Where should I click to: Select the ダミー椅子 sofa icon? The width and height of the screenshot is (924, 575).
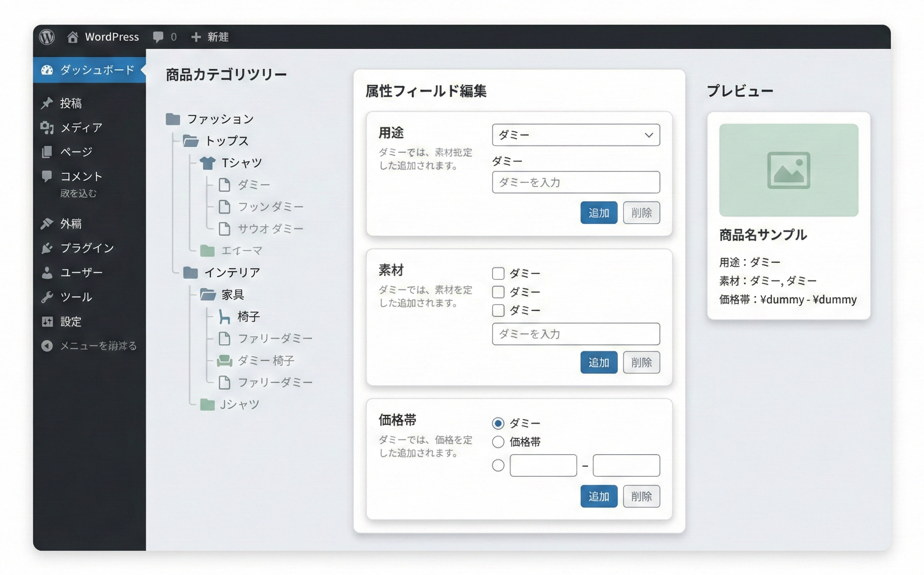[226, 361]
